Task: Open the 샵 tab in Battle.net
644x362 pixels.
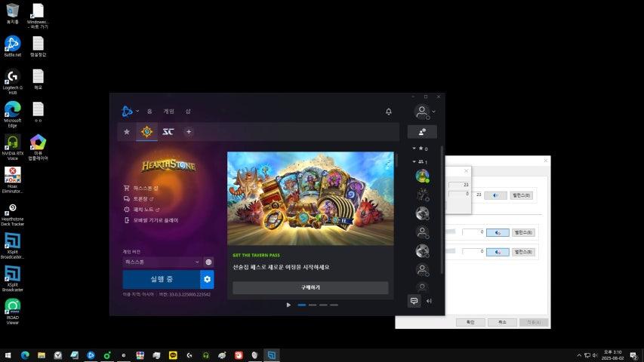Action: 188,111
